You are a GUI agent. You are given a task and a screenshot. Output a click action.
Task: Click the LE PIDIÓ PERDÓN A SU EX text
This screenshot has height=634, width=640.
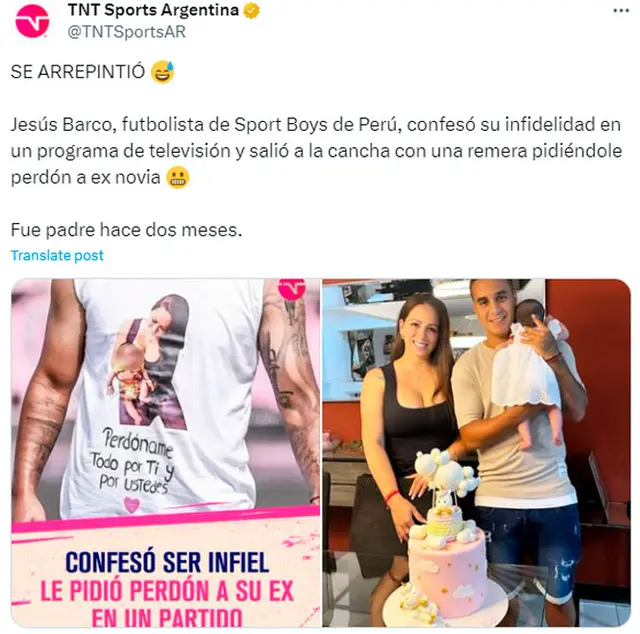click(167, 591)
